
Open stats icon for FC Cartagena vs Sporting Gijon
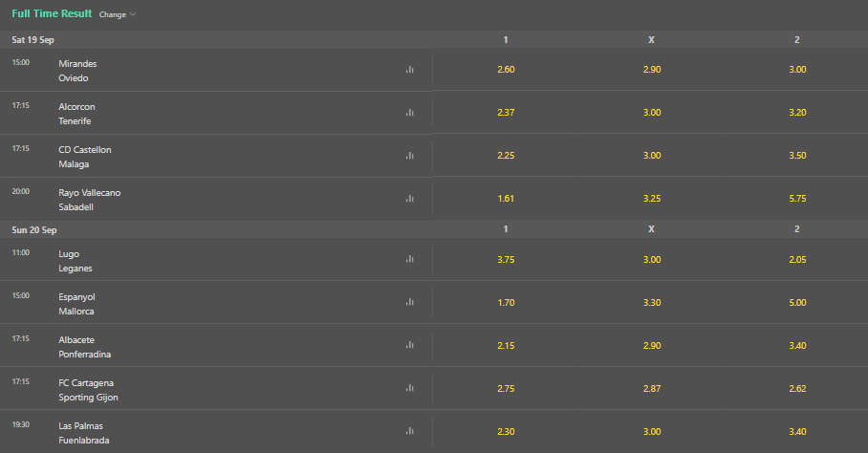point(410,388)
